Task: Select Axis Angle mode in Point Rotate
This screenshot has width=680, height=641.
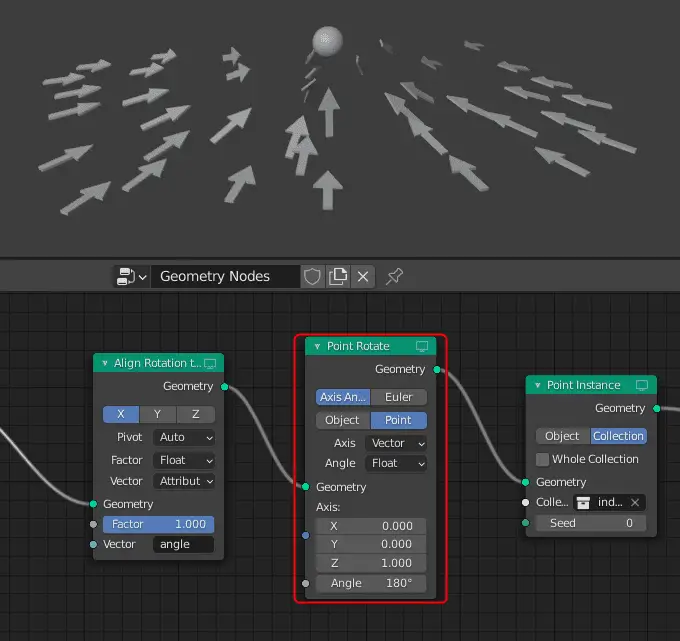Action: pyautogui.click(x=343, y=397)
